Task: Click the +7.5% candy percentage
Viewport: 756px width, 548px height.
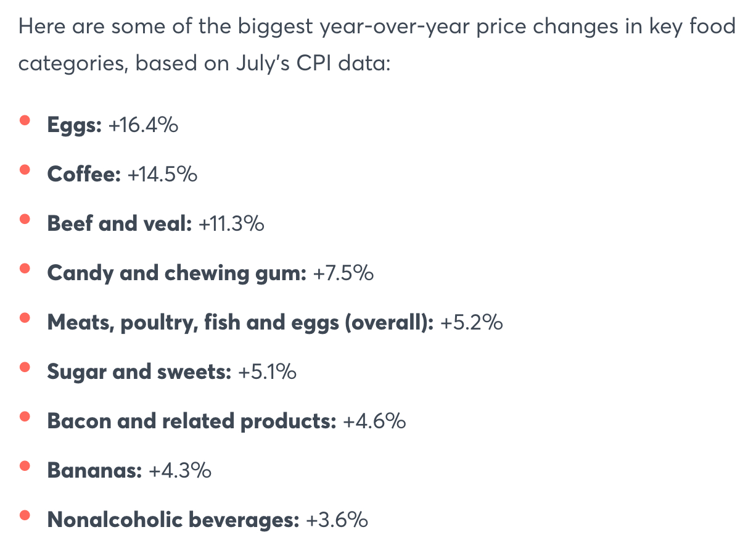Action: [343, 273]
